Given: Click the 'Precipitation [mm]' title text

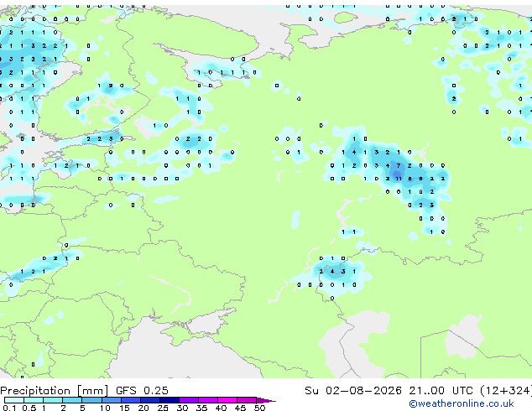Looking at the screenshot, I should (x=55, y=391).
